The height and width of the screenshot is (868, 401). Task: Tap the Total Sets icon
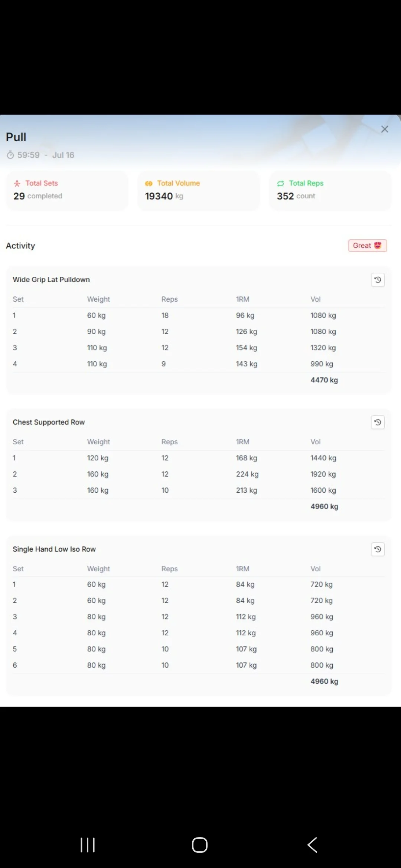(17, 183)
